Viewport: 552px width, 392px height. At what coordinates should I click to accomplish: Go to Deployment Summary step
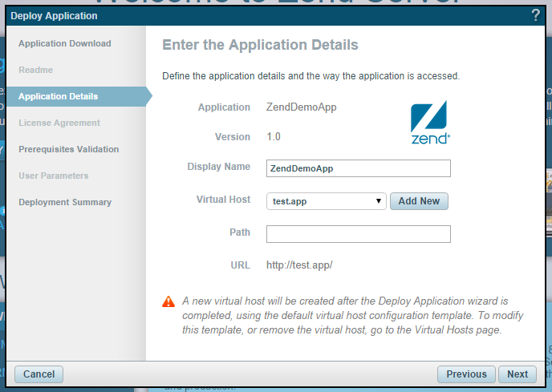click(65, 202)
